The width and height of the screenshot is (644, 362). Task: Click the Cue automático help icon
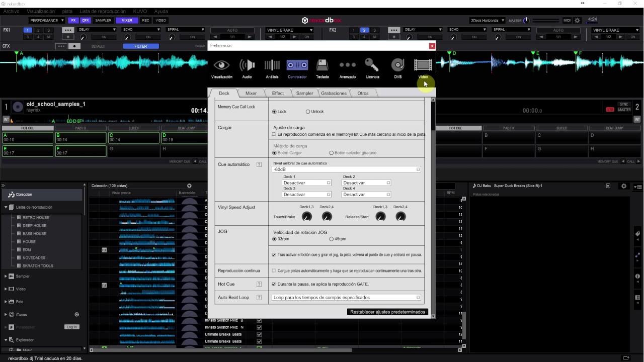[x=259, y=164]
